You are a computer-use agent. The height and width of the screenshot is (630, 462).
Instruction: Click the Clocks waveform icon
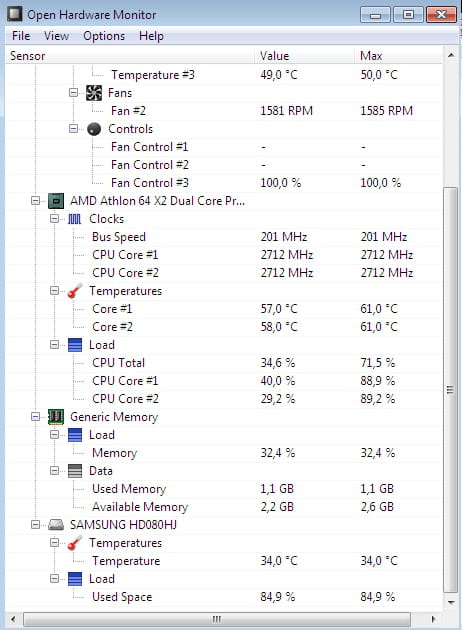point(75,219)
